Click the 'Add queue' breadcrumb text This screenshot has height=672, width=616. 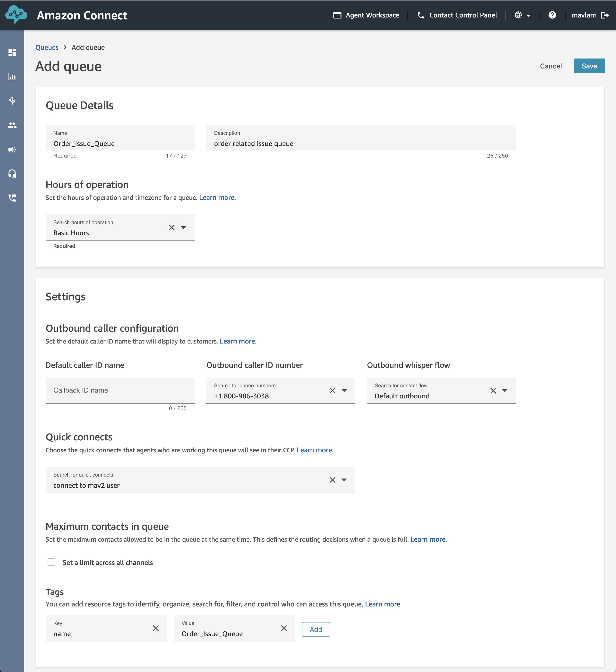[x=88, y=47]
